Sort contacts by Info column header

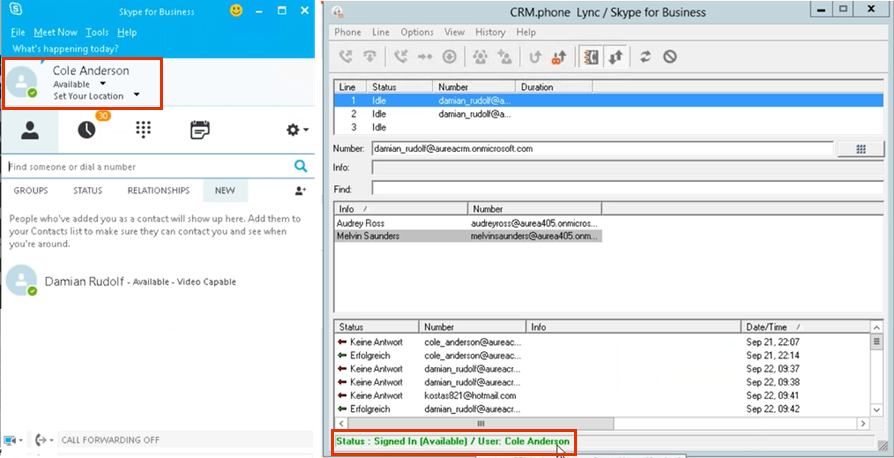coord(401,209)
